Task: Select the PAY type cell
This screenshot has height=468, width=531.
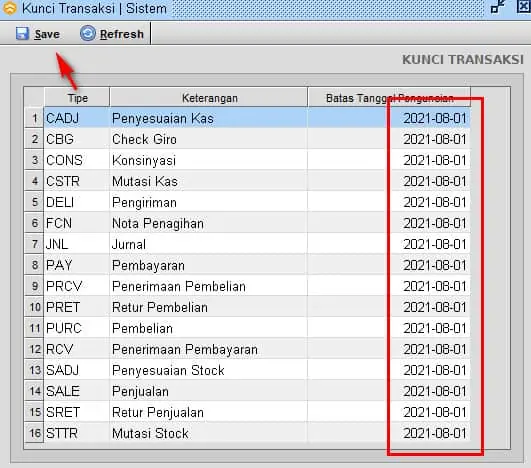Action: [77, 265]
